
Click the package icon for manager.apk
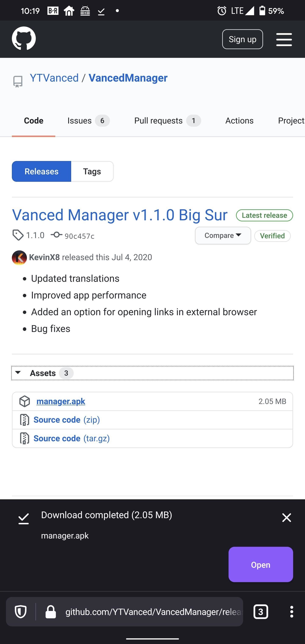[25, 401]
